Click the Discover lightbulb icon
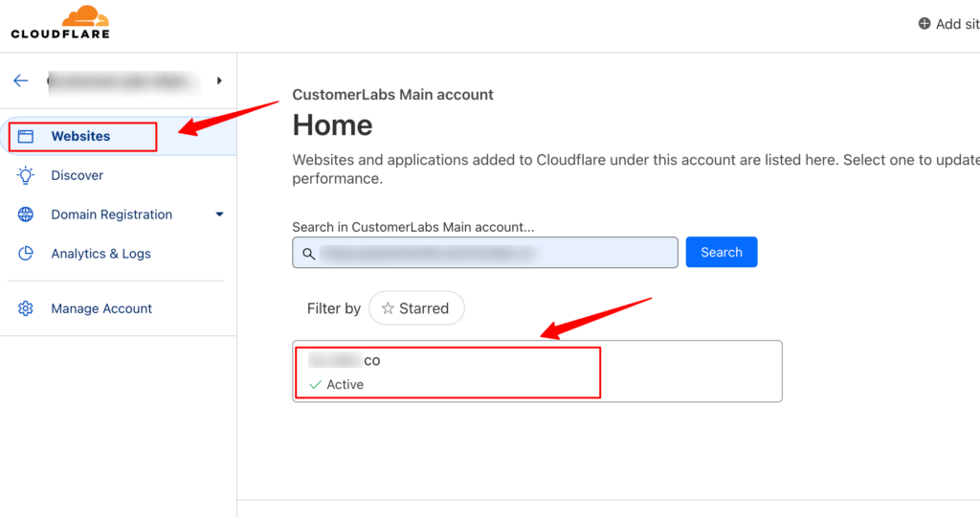980x518 pixels. [x=26, y=175]
